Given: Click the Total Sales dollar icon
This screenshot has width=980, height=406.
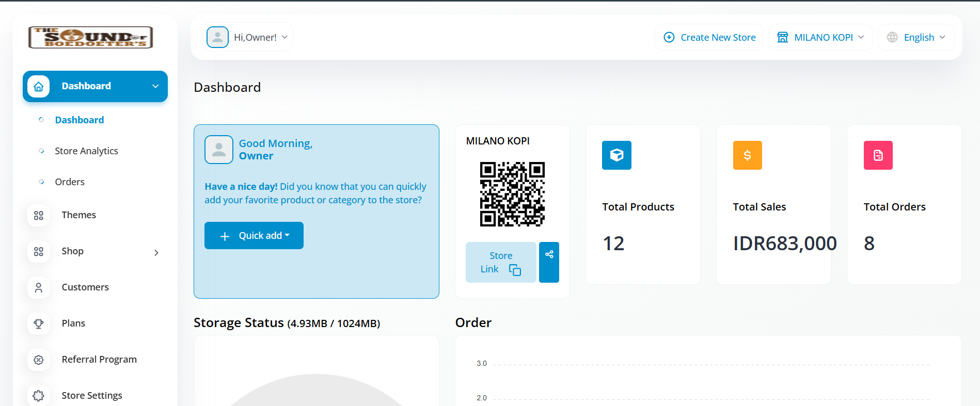Looking at the screenshot, I should pos(748,155).
